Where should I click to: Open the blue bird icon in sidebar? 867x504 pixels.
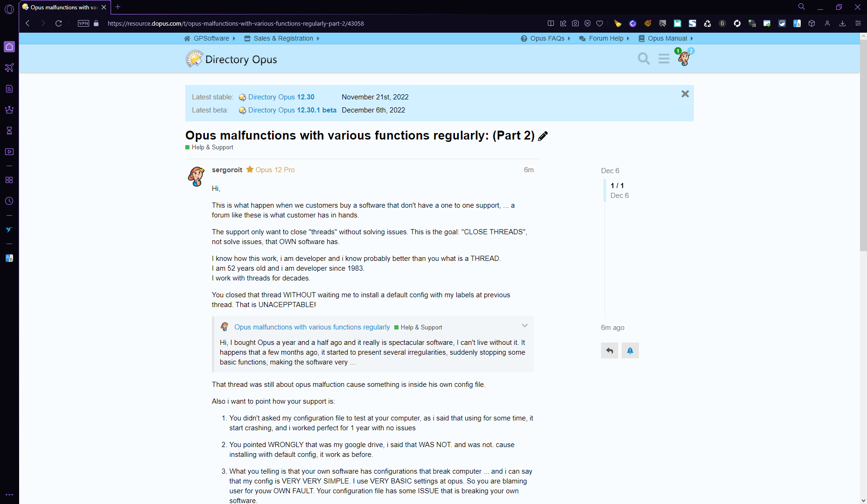(9, 230)
